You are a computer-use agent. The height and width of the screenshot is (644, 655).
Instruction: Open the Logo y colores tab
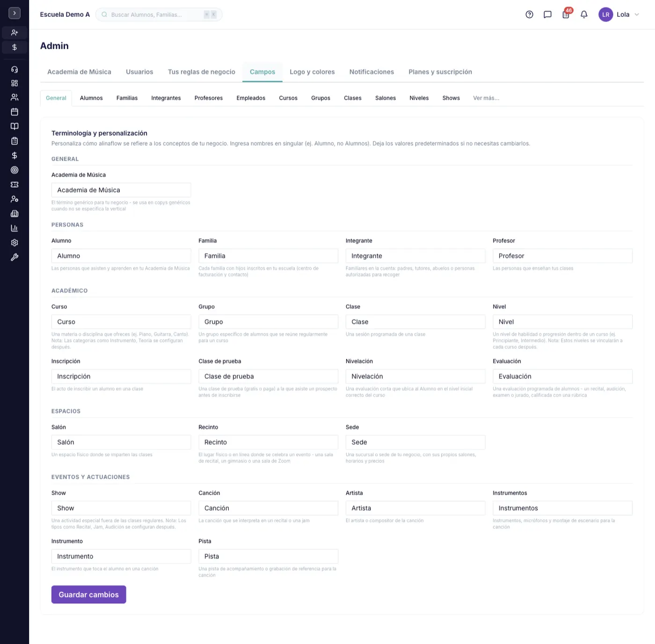(312, 72)
